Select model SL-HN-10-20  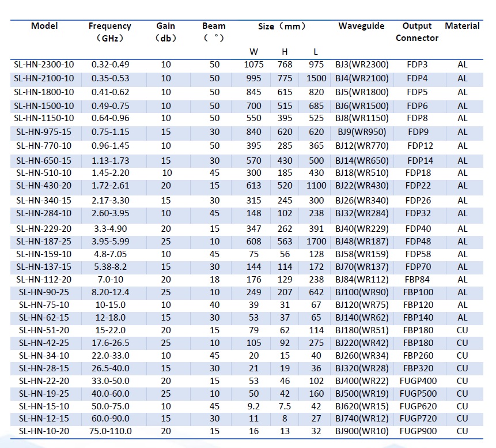tap(44, 431)
